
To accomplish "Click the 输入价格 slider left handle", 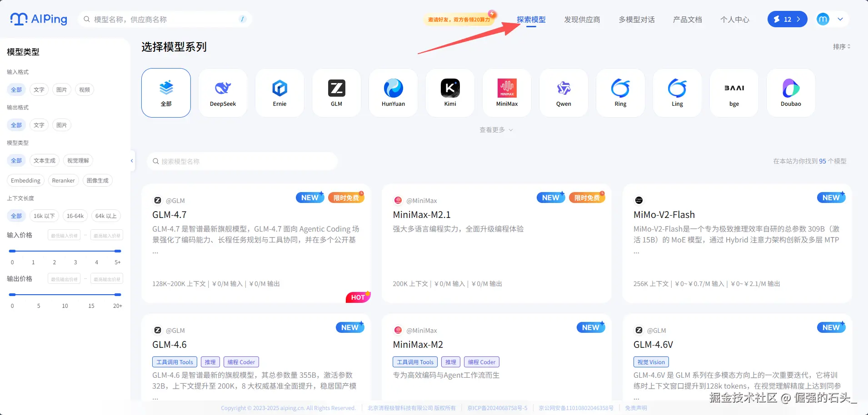I will [12, 251].
